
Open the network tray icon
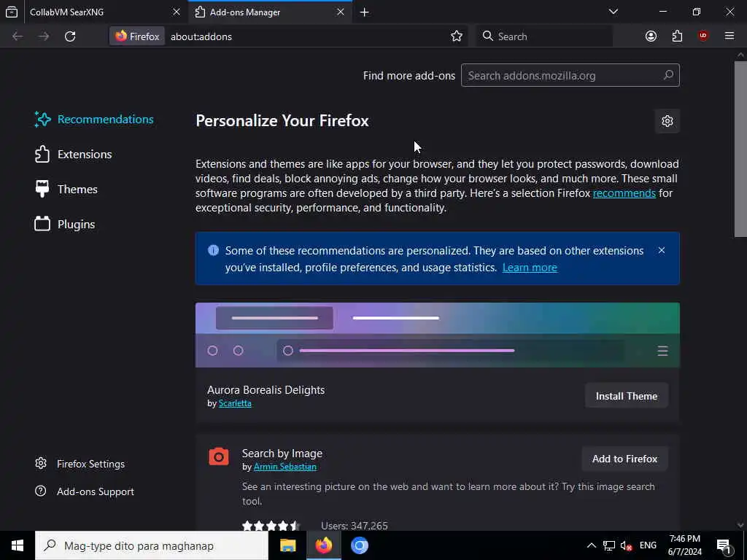tap(609, 545)
